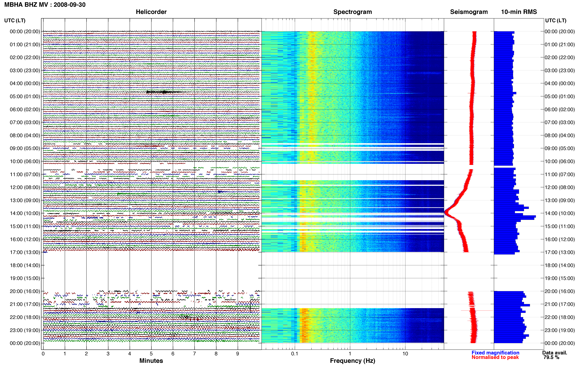Click the Frequency (Hz) axis title
Screen dimensions: 588x368
[x=352, y=361]
